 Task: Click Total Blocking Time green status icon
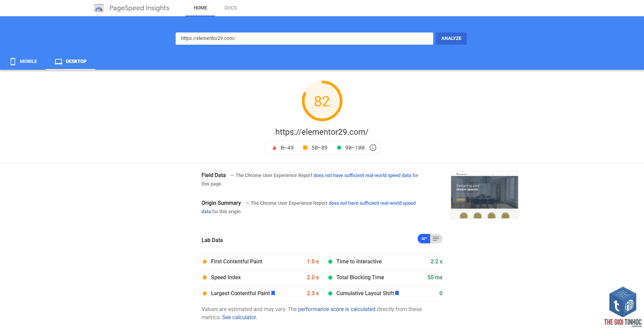pyautogui.click(x=330, y=278)
